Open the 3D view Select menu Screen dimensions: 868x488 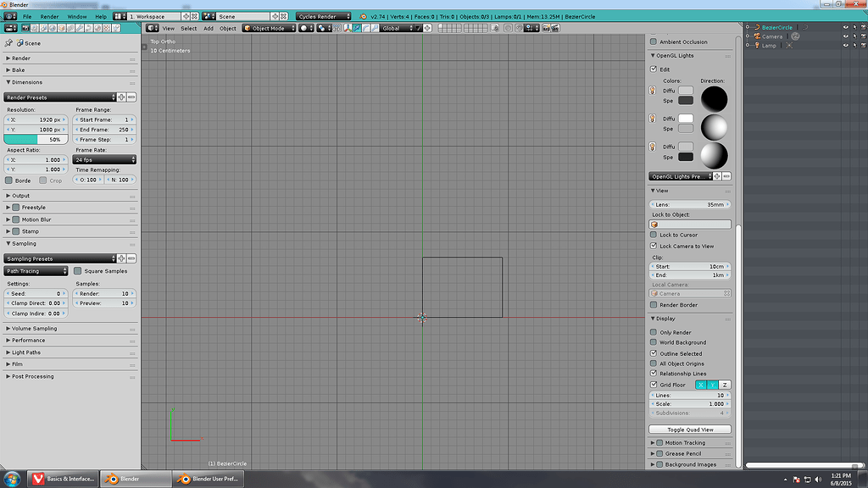click(x=189, y=28)
